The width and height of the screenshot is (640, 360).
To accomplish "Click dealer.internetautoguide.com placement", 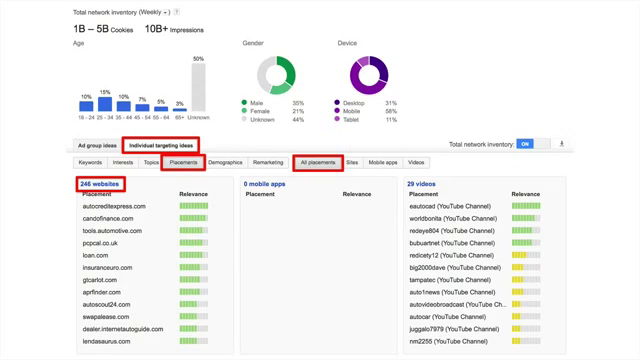I will click(x=123, y=329).
